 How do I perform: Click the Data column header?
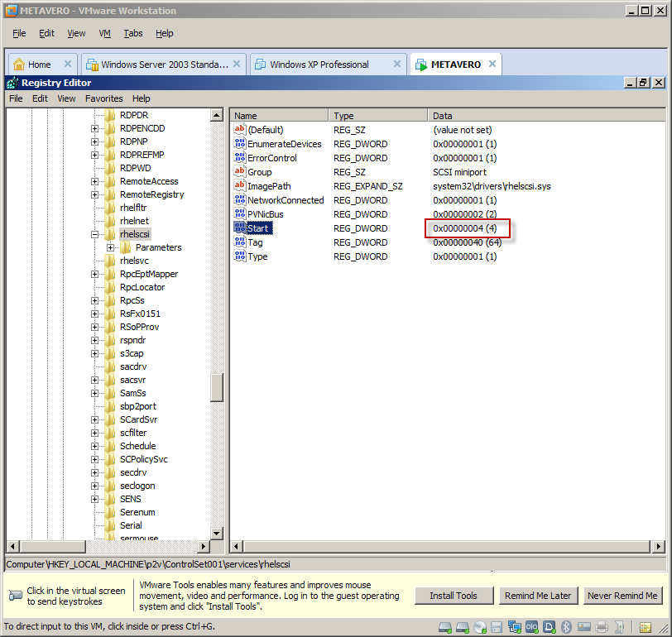click(x=546, y=116)
